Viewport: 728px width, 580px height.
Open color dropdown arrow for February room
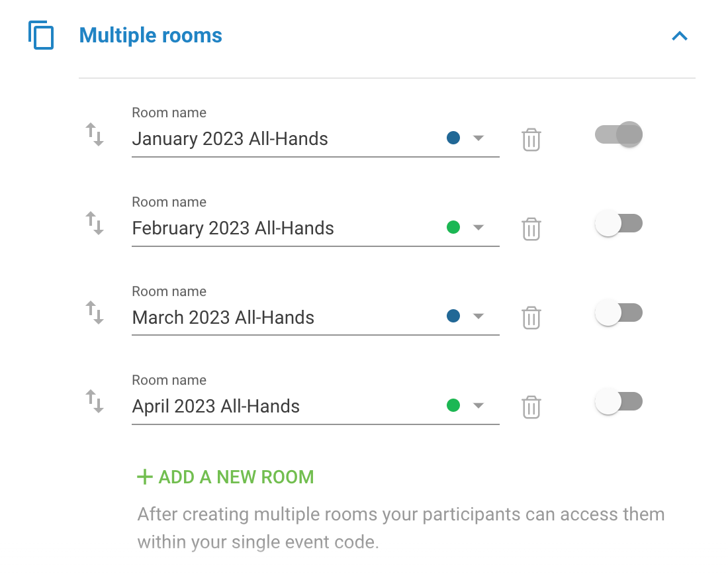(x=478, y=227)
